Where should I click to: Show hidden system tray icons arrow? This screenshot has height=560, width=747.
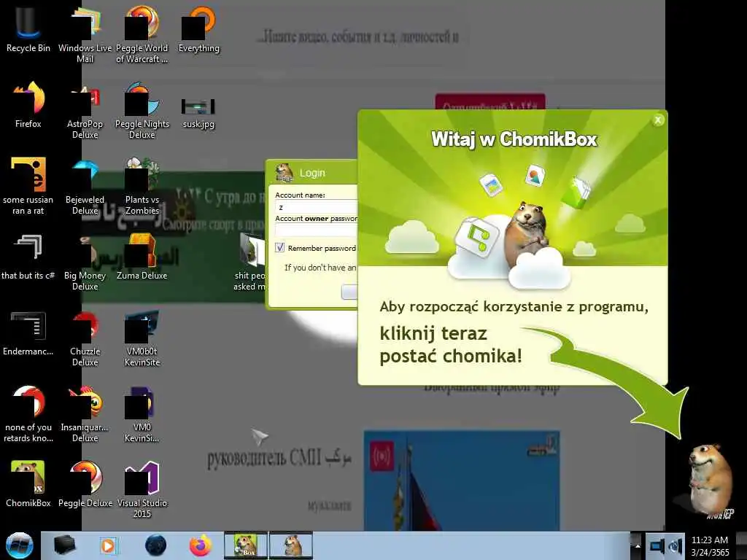638,545
